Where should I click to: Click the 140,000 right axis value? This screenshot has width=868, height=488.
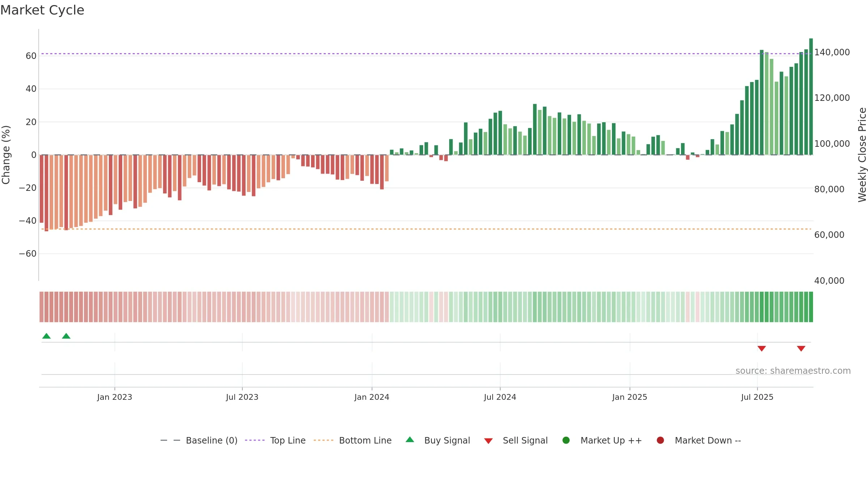(x=832, y=52)
